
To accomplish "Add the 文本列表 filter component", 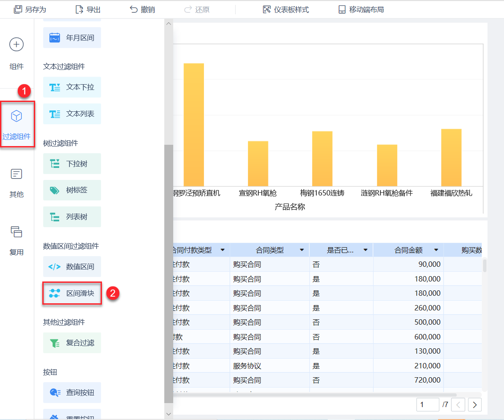I will tap(72, 114).
